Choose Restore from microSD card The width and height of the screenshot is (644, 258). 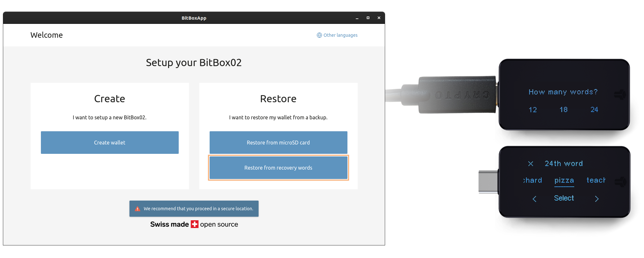tap(279, 143)
